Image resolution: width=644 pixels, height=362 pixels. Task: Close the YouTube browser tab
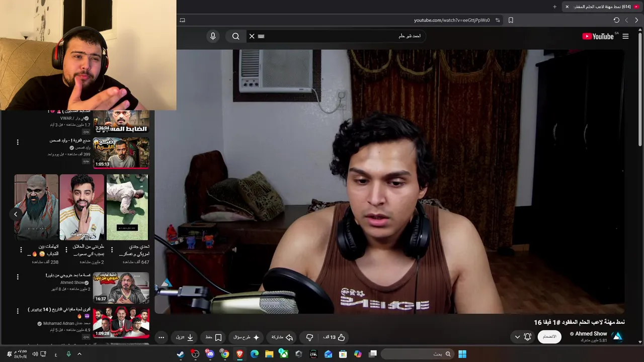tap(567, 7)
